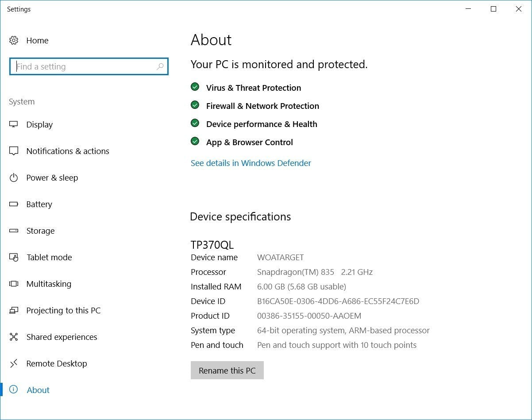Click the Tablet mode icon
This screenshot has height=420, width=532.
click(x=14, y=257)
